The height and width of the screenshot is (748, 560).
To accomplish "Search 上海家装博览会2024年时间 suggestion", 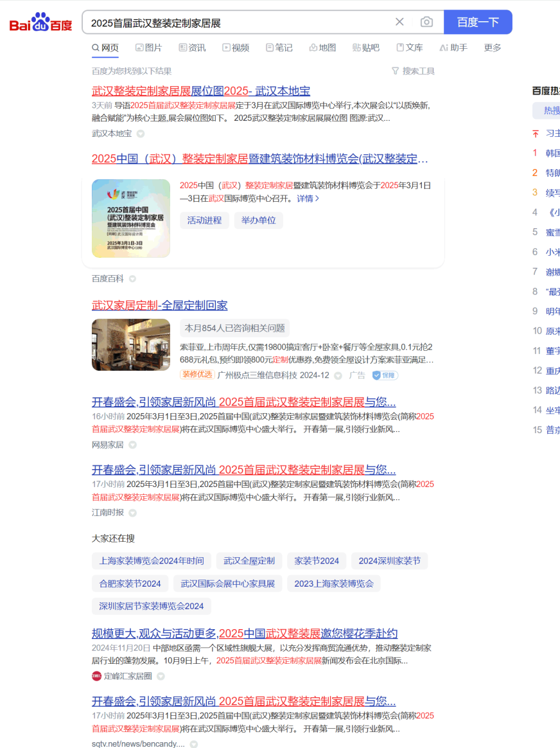I will coord(151,561).
